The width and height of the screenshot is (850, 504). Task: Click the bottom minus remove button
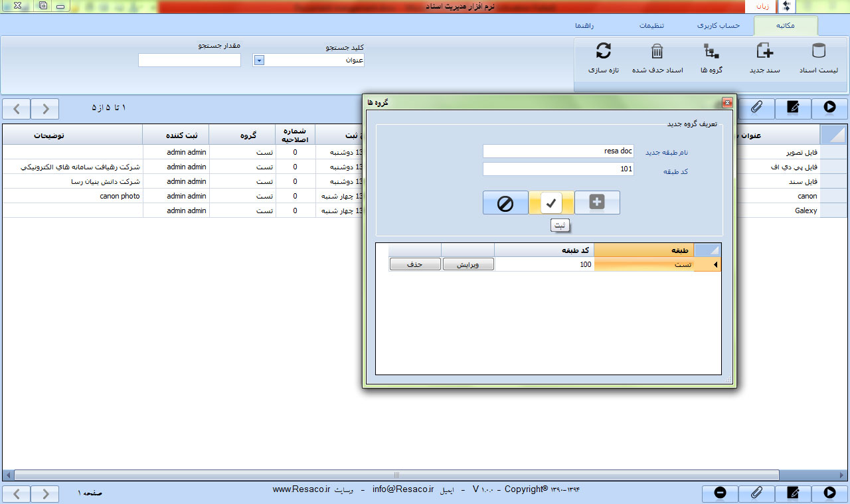(721, 492)
